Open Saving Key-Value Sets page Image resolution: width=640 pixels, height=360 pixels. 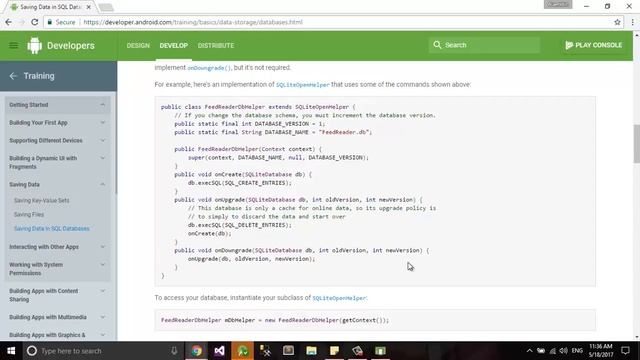(42, 200)
